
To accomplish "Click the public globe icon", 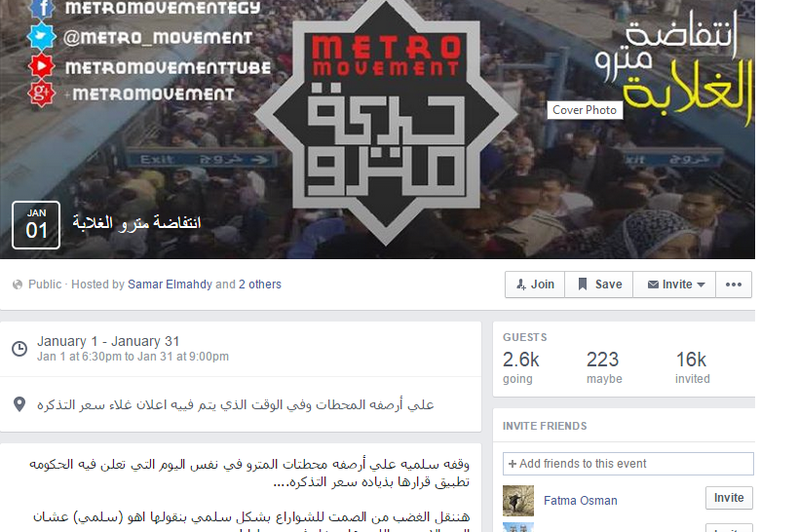I will point(18,285).
